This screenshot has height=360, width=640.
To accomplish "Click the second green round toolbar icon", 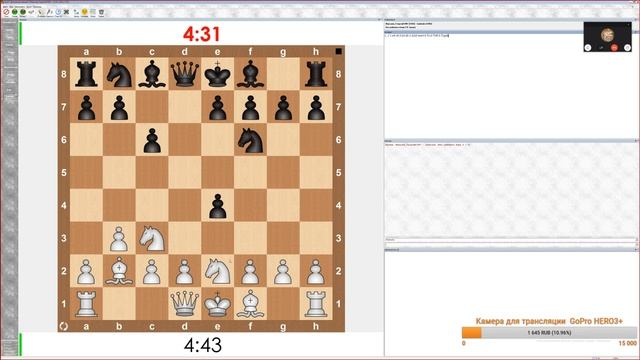I will click(x=23, y=12).
